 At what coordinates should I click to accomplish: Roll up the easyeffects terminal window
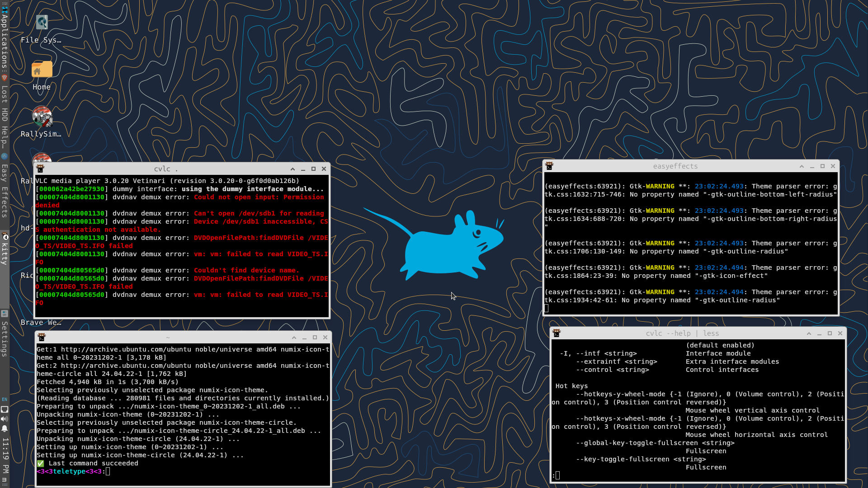802,166
